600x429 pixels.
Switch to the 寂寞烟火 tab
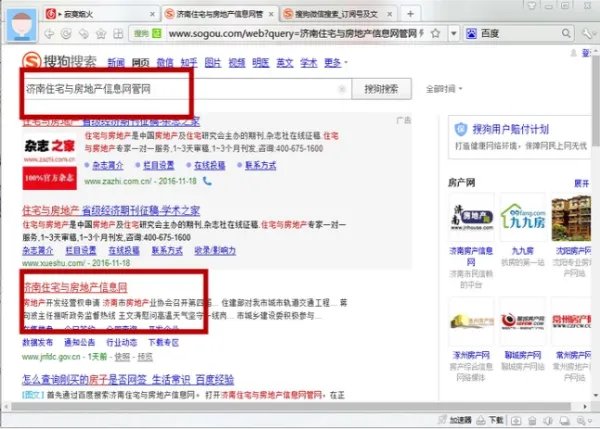tap(100, 15)
